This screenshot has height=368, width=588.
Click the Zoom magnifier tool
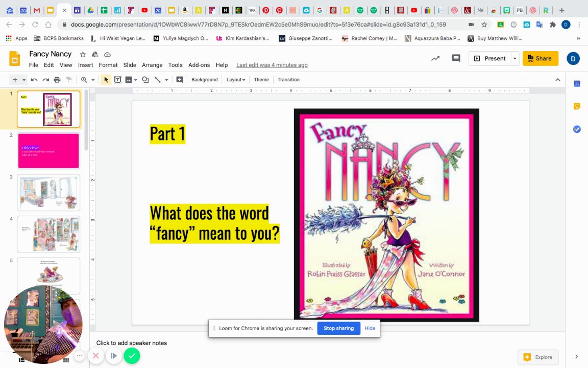coord(84,80)
